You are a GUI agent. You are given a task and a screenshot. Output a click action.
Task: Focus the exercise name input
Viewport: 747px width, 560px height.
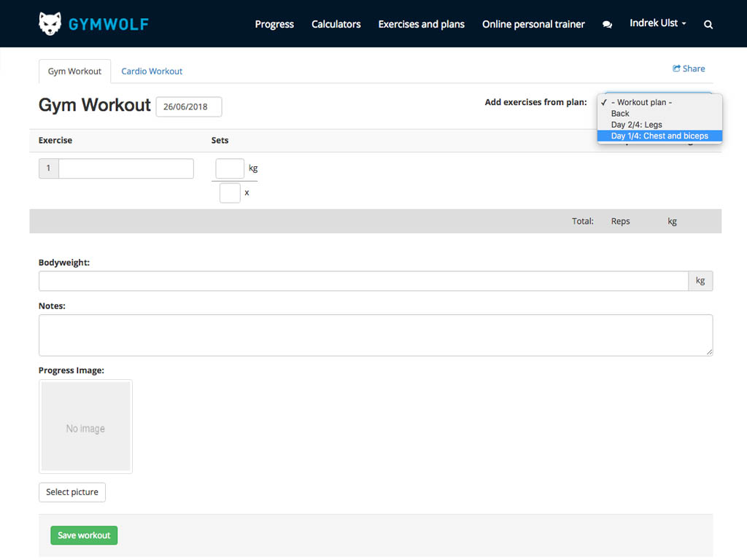point(125,168)
